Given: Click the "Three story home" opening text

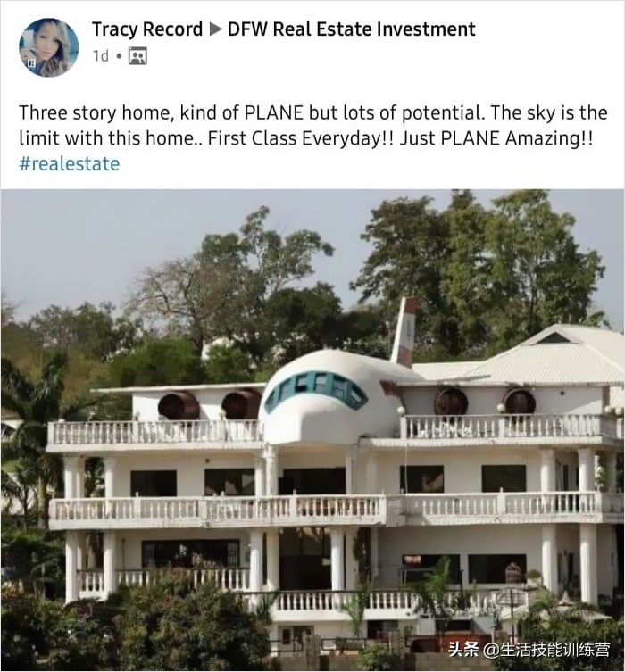Looking at the screenshot, I should [96, 112].
